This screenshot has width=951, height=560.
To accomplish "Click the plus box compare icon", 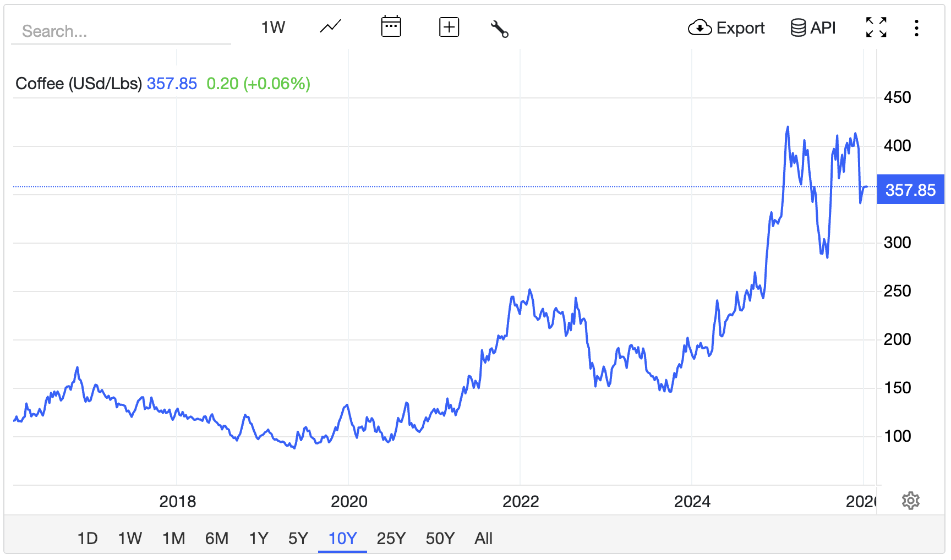I will coord(449,27).
